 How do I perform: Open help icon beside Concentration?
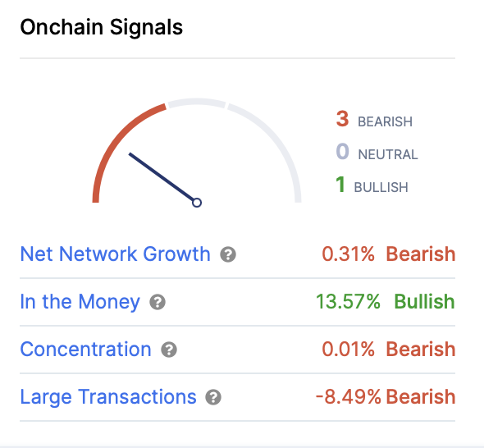point(169,350)
